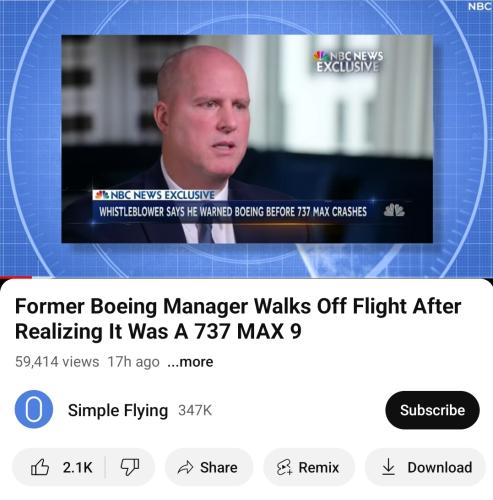Click the NBC News Exclusive corner logo

(348, 61)
